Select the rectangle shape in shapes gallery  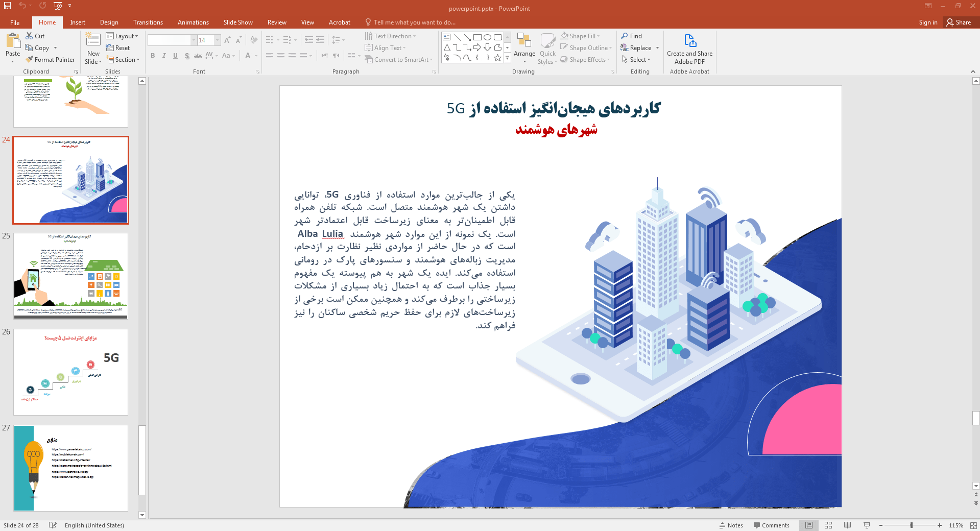[477, 37]
